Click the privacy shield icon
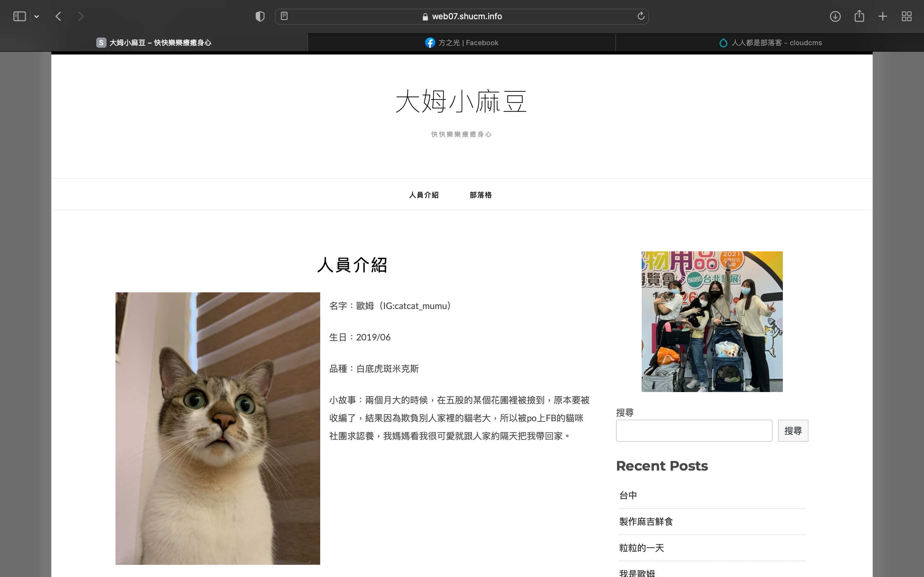 (x=260, y=16)
